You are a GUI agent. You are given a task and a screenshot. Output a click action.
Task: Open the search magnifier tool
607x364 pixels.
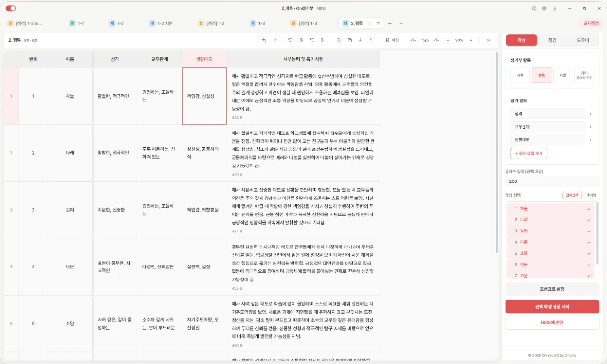point(338,40)
